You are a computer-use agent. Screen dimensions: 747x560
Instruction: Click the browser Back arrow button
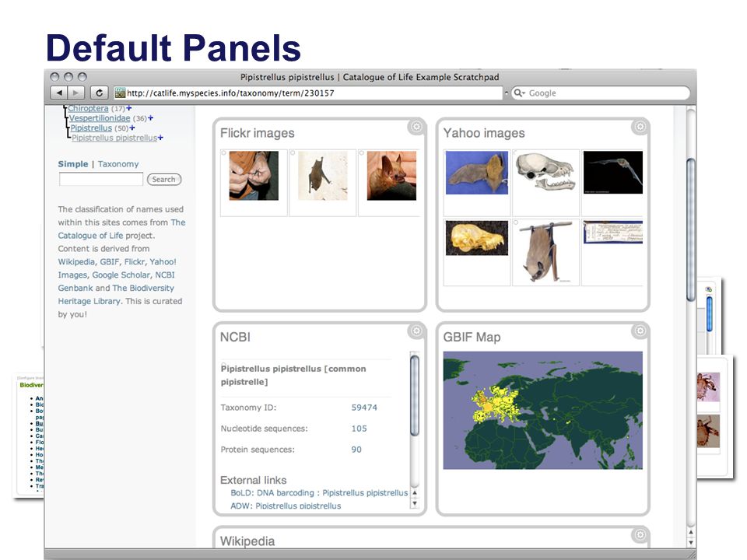[59, 93]
